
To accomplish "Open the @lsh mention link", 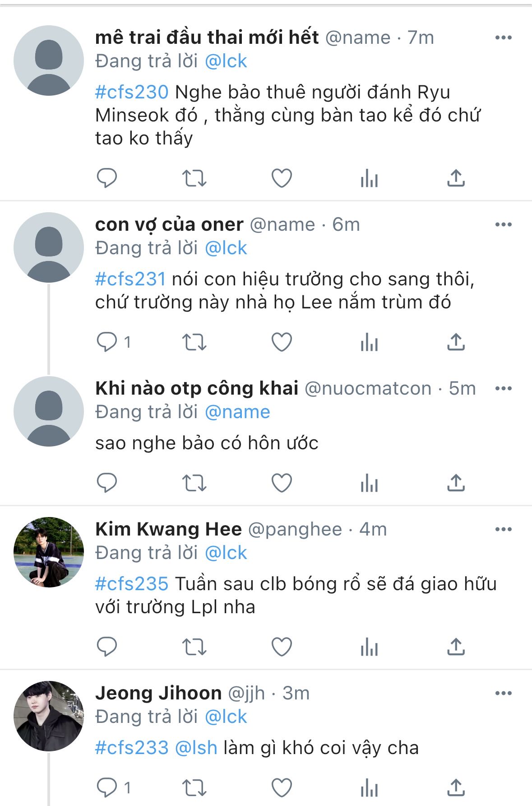I will [196, 748].
